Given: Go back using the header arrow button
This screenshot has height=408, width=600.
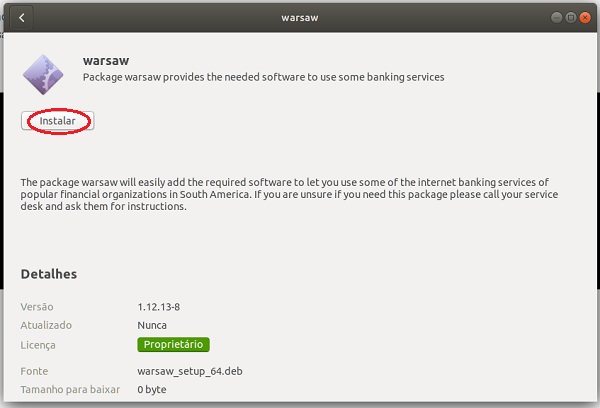Looking at the screenshot, I should 21,18.
